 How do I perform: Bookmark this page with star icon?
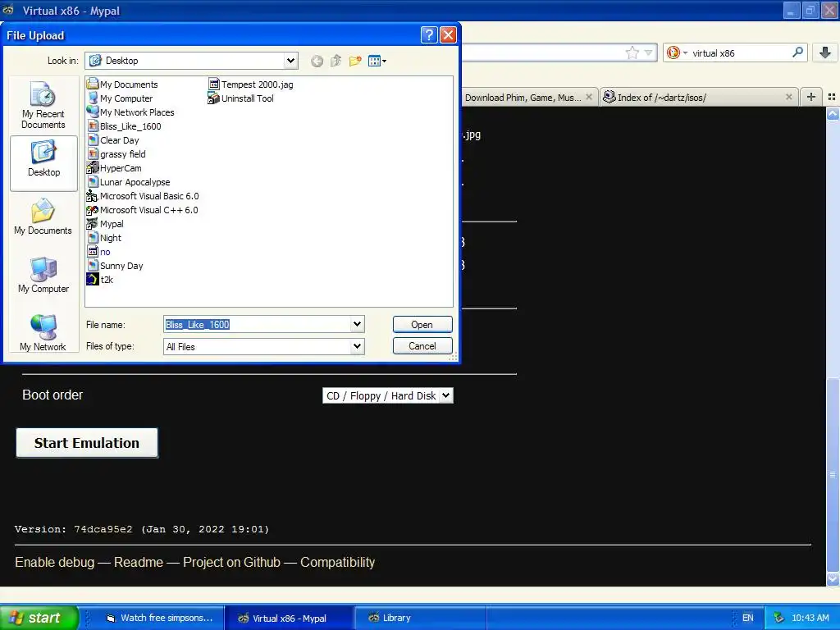(x=632, y=52)
